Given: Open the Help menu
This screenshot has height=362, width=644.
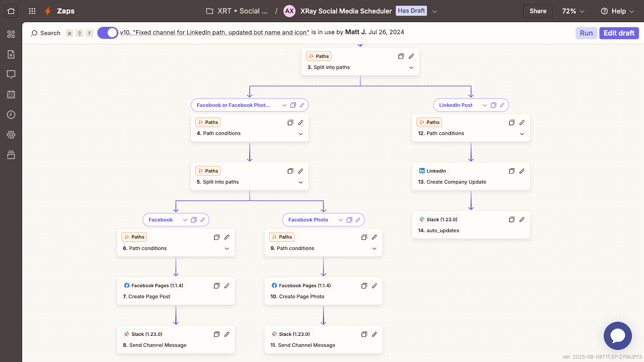Looking at the screenshot, I should tap(617, 11).
